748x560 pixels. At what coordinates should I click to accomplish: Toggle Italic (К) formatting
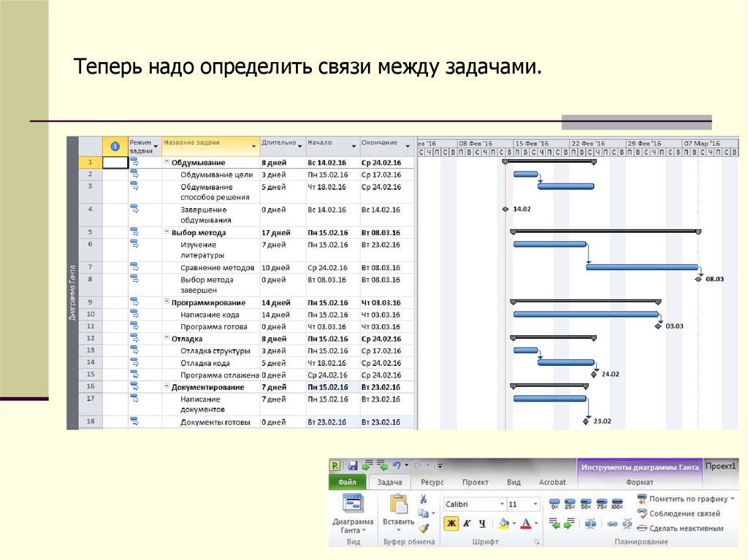pos(467,523)
